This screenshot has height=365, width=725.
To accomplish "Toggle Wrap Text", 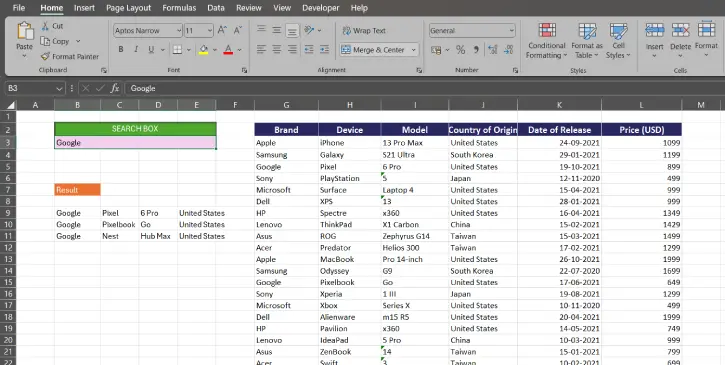I will (x=364, y=31).
